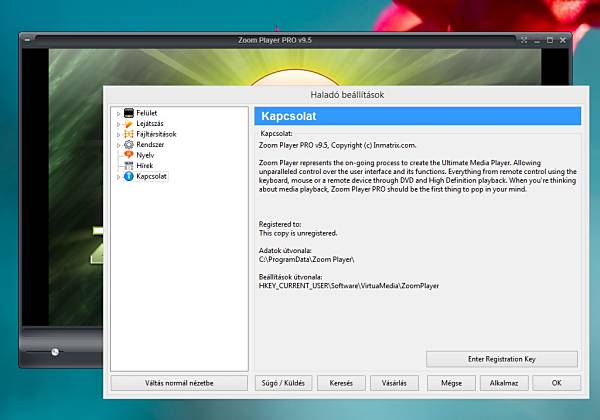
Task: Expand the Kapcsolat tree node
Action: pyautogui.click(x=118, y=177)
